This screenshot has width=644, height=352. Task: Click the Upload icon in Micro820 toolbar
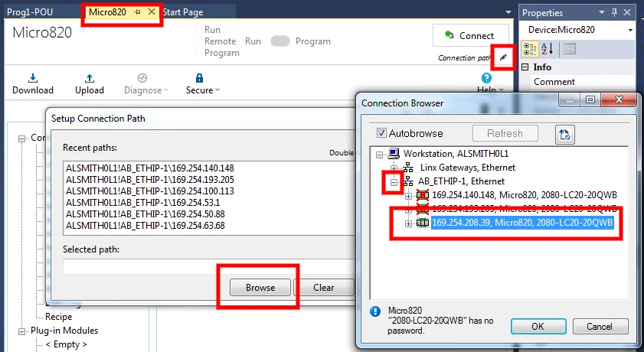pos(90,78)
